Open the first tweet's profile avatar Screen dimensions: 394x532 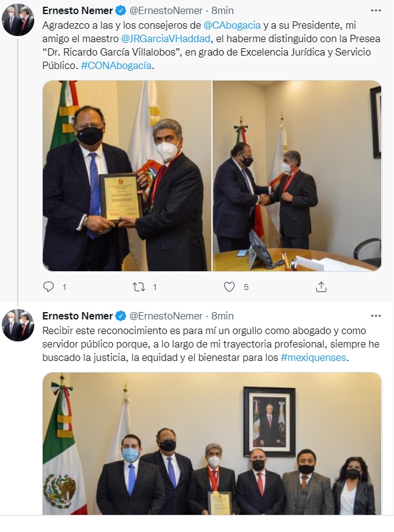(x=18, y=20)
